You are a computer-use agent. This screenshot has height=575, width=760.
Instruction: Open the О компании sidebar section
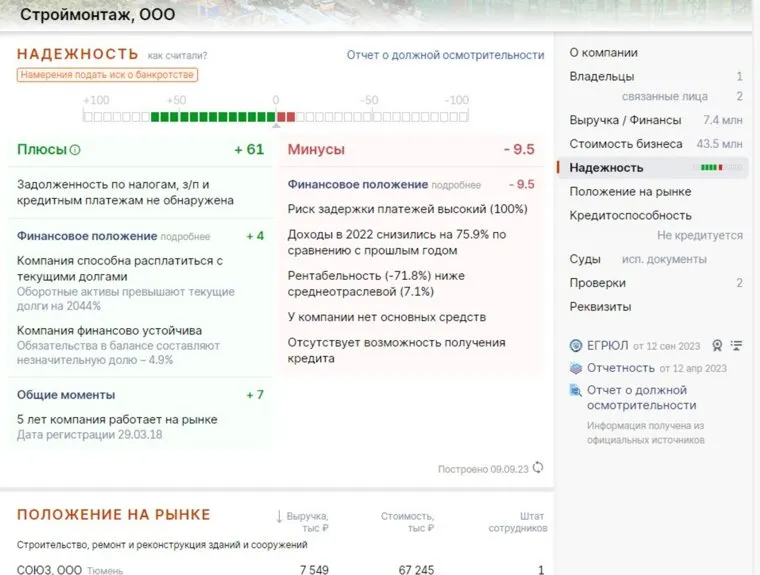(x=603, y=53)
